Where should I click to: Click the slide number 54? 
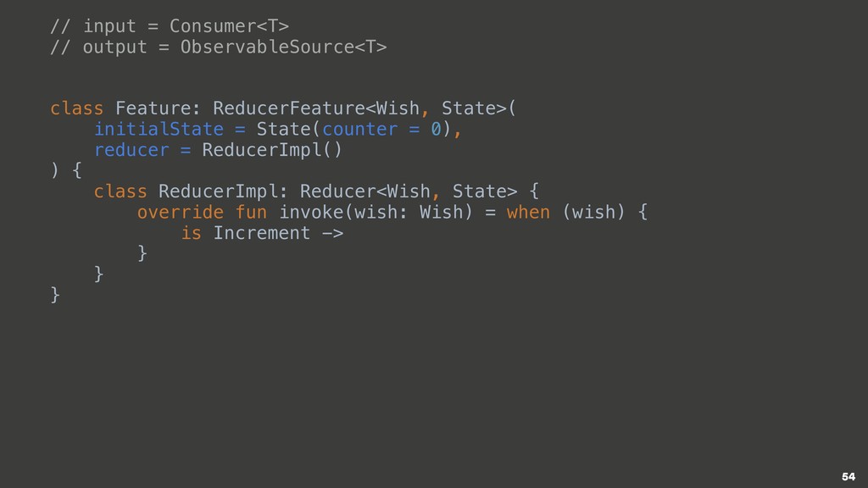point(848,476)
